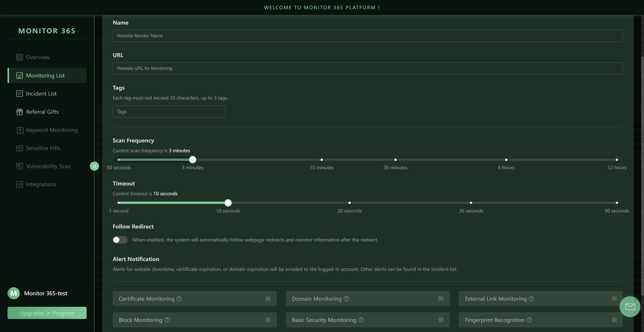Click the Overview sidebar icon
The height and width of the screenshot is (332, 644).
click(20, 57)
